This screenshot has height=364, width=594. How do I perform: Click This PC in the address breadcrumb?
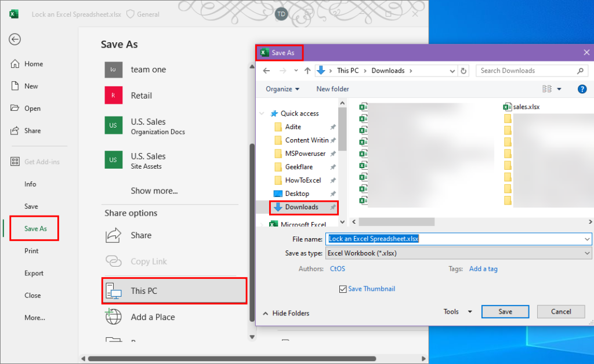pos(348,71)
